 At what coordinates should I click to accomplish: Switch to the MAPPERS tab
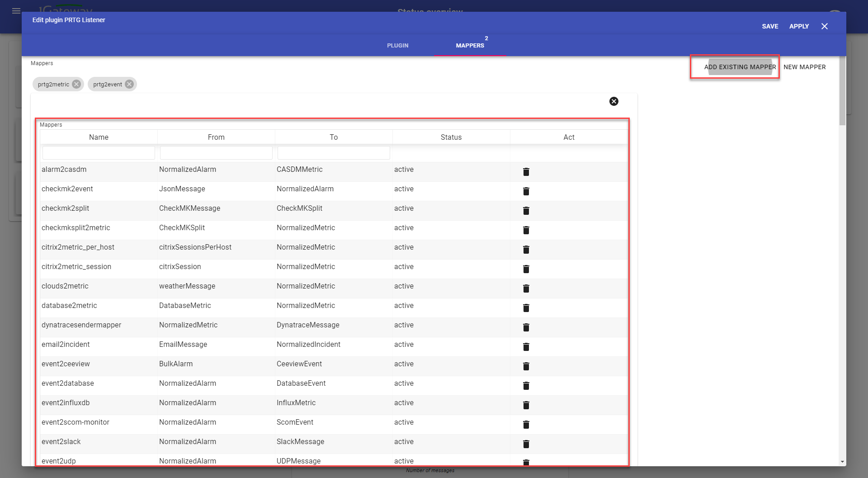click(x=470, y=45)
